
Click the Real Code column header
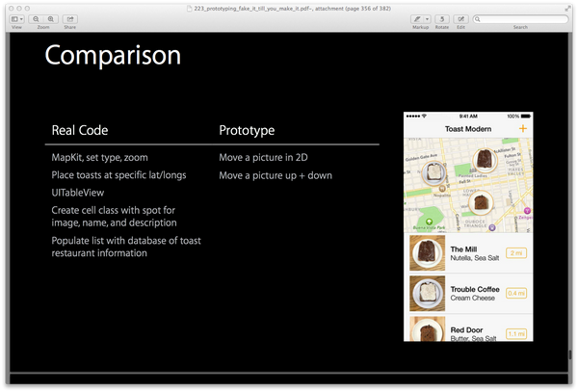[80, 130]
